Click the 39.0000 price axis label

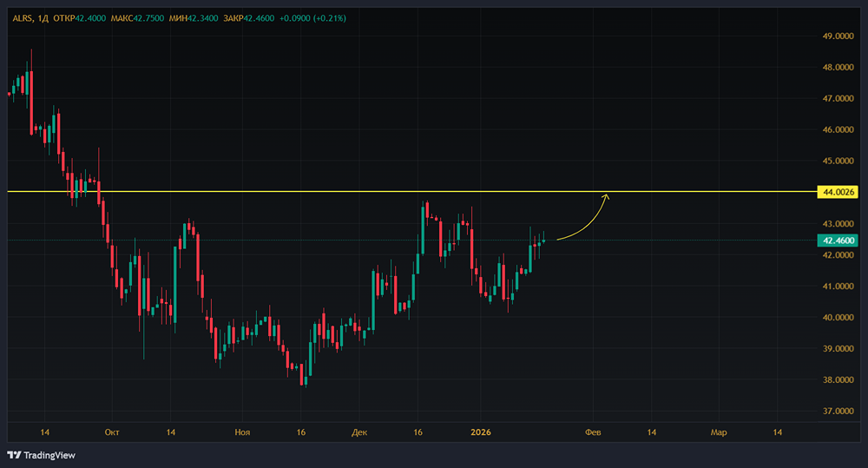coord(838,349)
